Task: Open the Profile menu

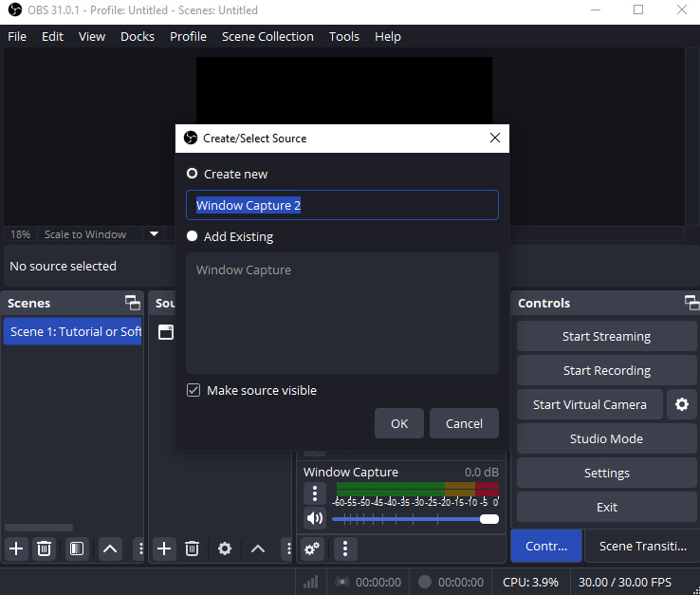Action: (x=188, y=37)
